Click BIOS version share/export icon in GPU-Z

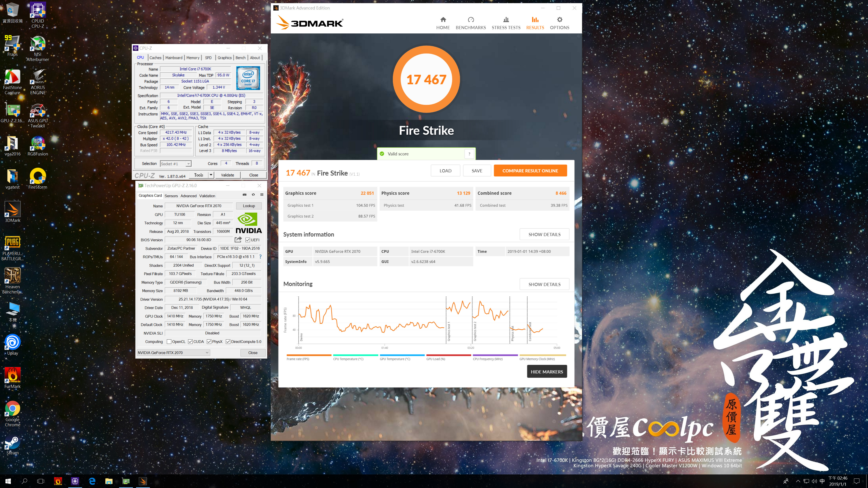[x=238, y=239]
